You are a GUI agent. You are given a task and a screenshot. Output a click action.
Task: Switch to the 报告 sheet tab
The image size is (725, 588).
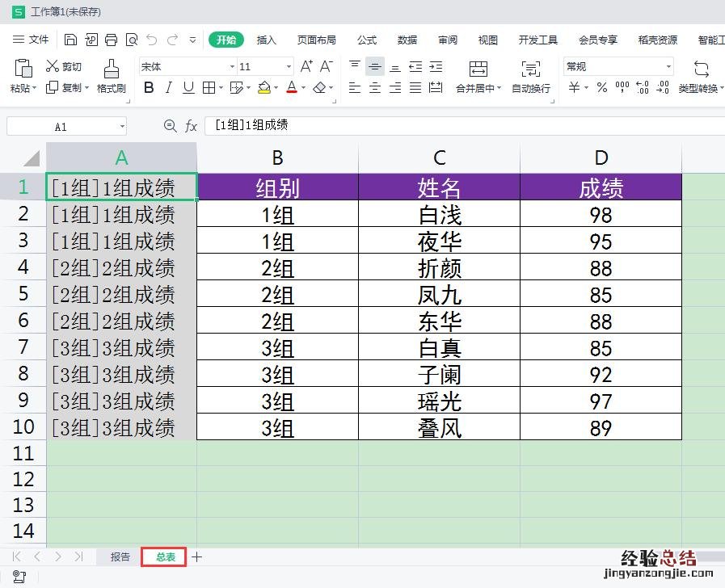pyautogui.click(x=120, y=556)
